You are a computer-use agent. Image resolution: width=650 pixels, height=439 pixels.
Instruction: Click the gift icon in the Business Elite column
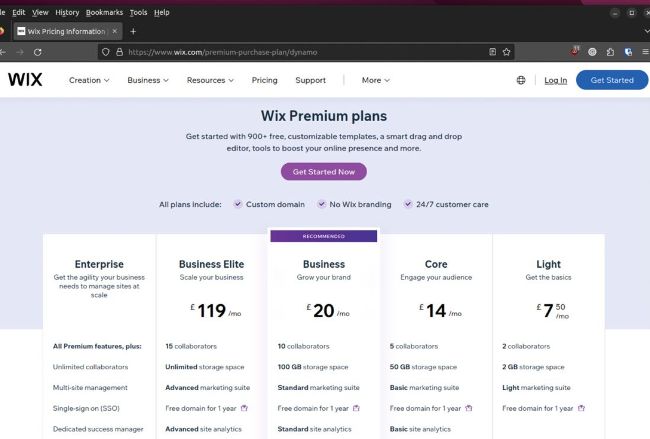click(244, 408)
